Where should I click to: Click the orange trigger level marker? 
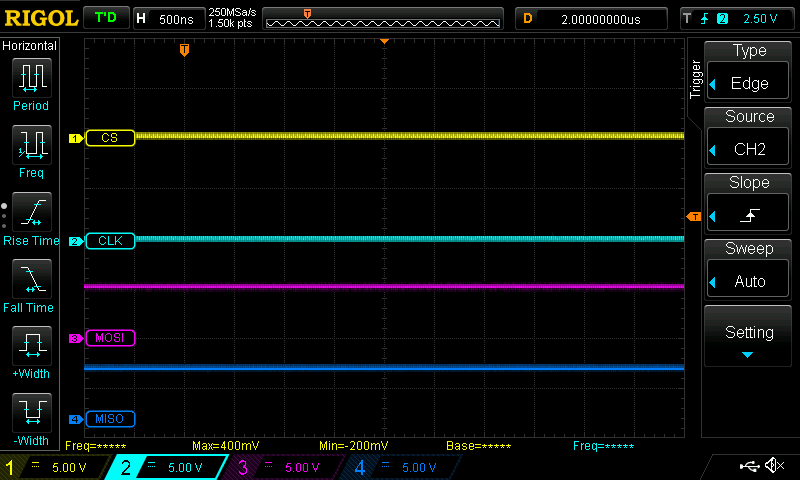click(x=694, y=217)
